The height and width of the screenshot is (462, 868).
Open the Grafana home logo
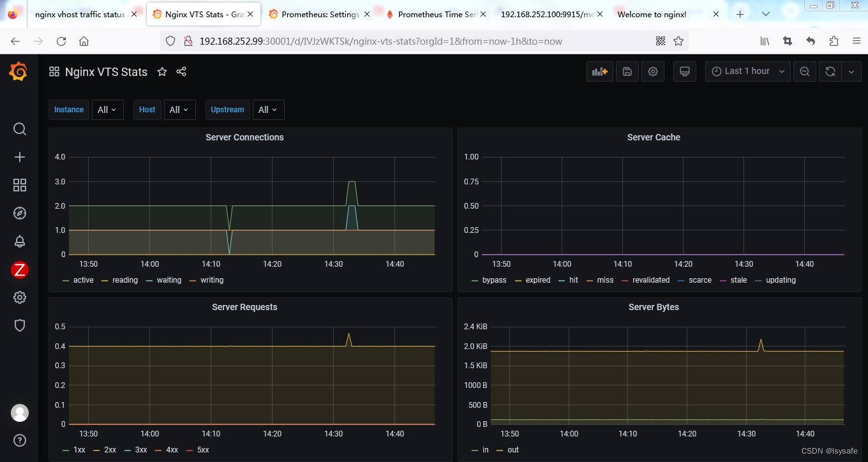[x=19, y=72]
